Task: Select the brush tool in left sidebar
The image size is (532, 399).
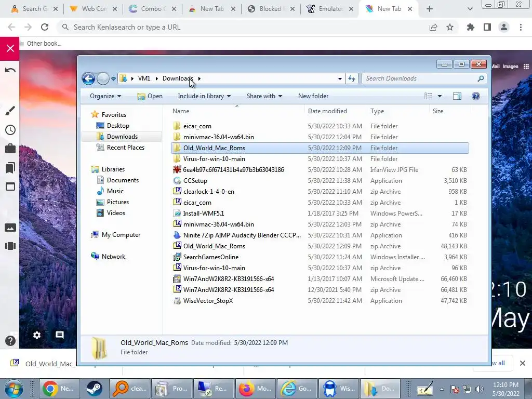Action: [x=10, y=110]
